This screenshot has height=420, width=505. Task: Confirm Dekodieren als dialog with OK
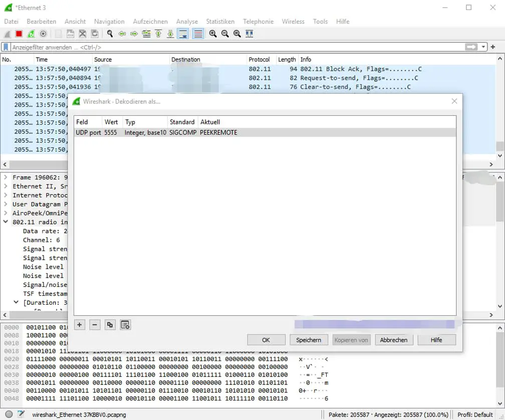point(266,340)
